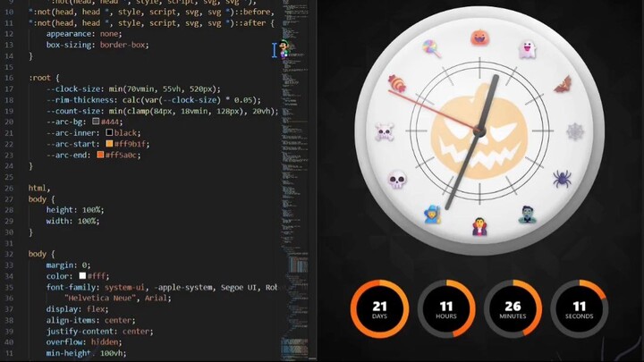644x362 pixels.
Task: Click the 'justify-content' property text
Action: 81,332
